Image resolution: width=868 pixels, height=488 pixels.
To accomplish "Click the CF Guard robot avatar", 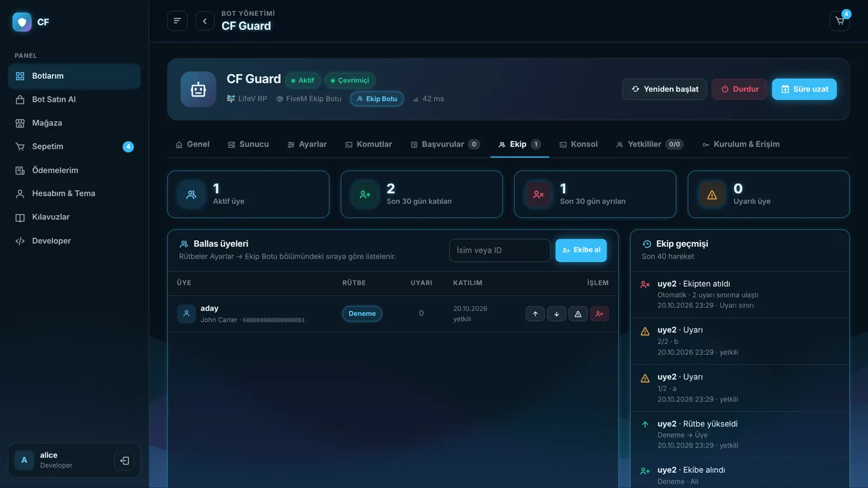I will (198, 89).
